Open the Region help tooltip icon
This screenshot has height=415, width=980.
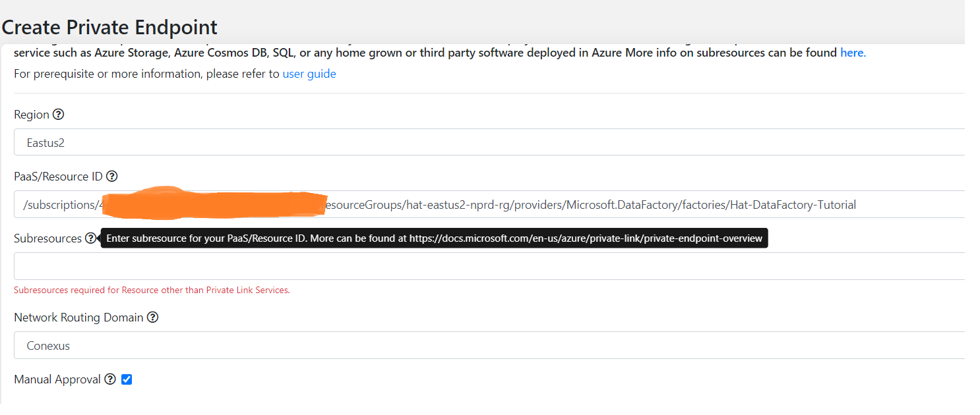coord(59,114)
